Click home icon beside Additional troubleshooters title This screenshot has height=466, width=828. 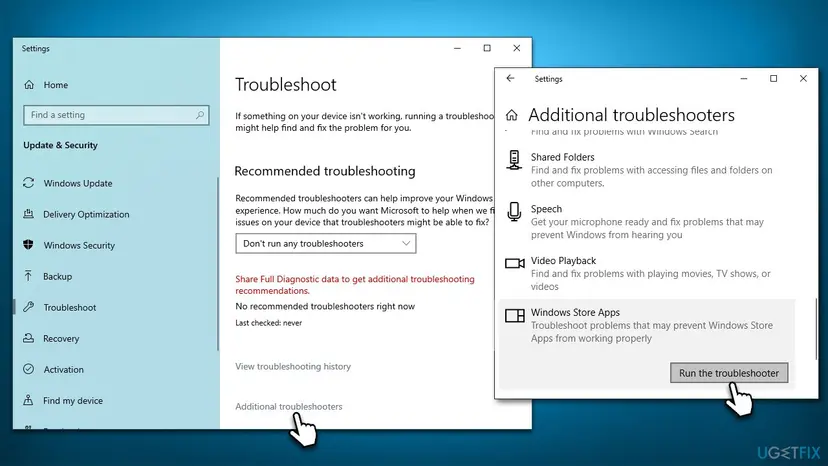tap(511, 115)
